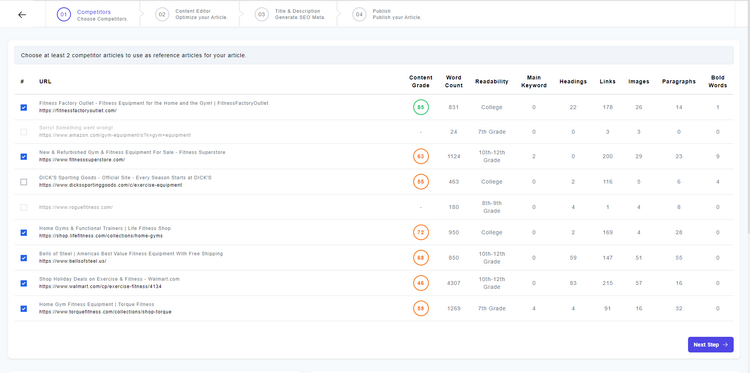The image size is (750, 373).
Task: Open the Competitors step tab
Action: click(x=93, y=14)
